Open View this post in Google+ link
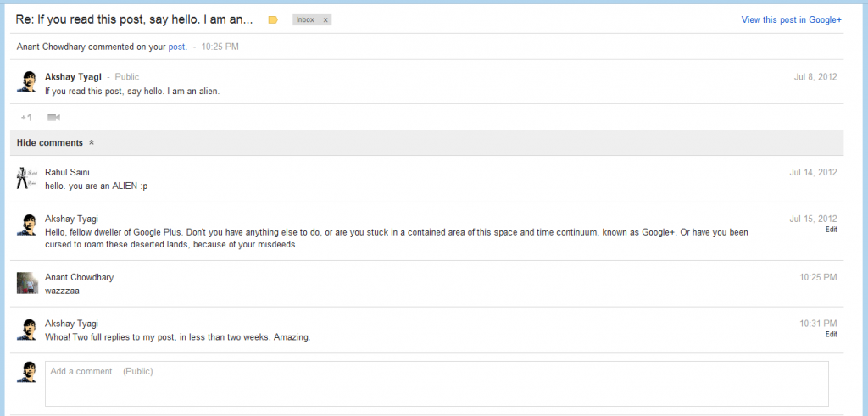The width and height of the screenshot is (868, 416). click(x=791, y=20)
